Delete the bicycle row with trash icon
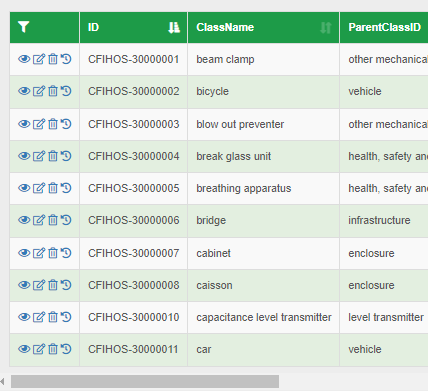This screenshot has height=391, width=428. click(53, 91)
